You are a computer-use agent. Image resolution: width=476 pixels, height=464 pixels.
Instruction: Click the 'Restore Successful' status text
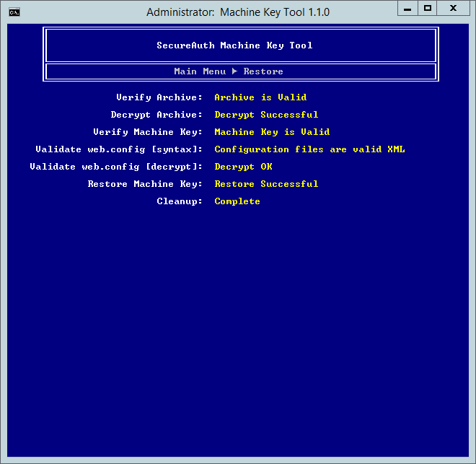[x=266, y=184]
